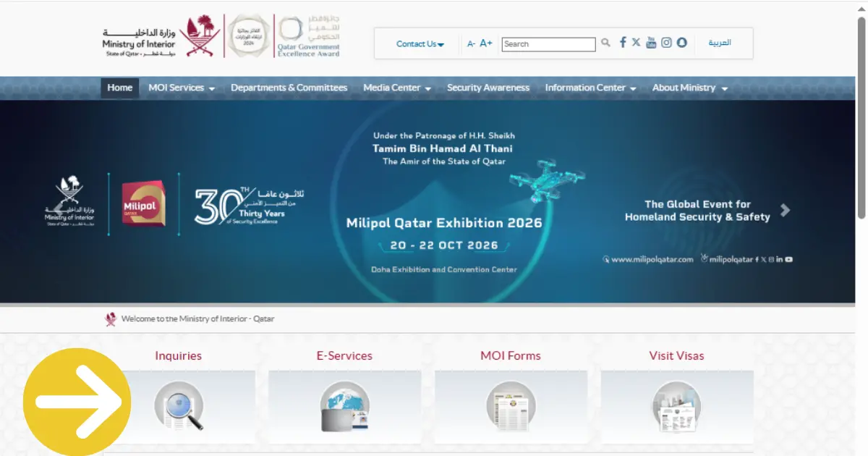
Task: Click the MOI Forms heading link
Action: point(511,355)
